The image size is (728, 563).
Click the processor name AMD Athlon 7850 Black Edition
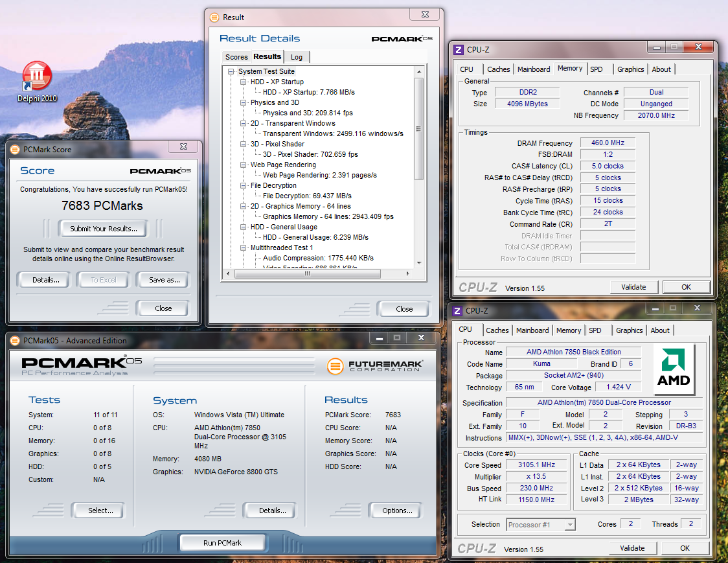pos(573,352)
